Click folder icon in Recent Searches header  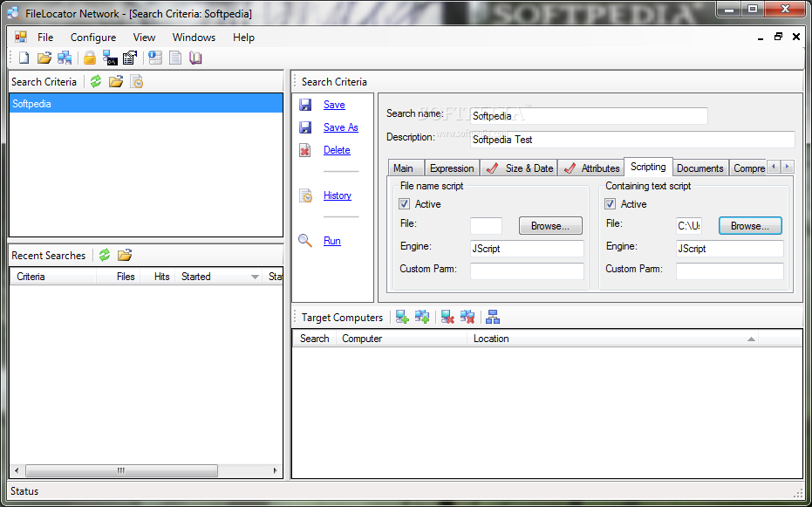pos(125,255)
